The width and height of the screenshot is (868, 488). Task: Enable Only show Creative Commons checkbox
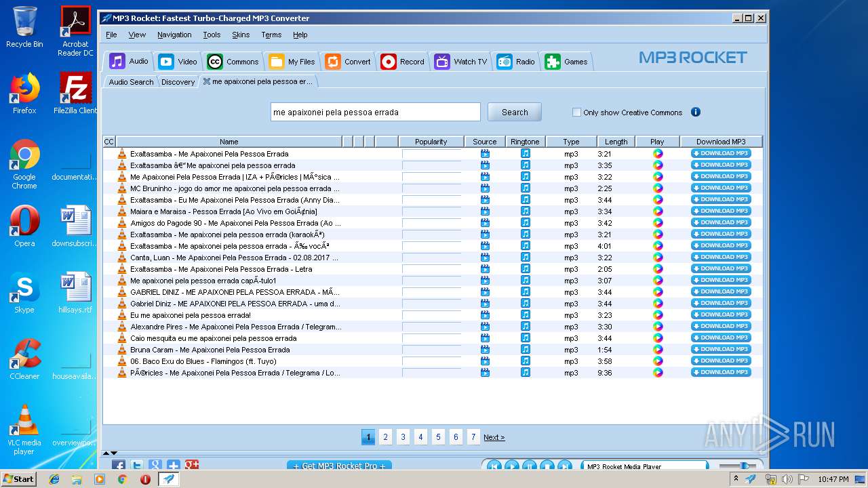576,113
